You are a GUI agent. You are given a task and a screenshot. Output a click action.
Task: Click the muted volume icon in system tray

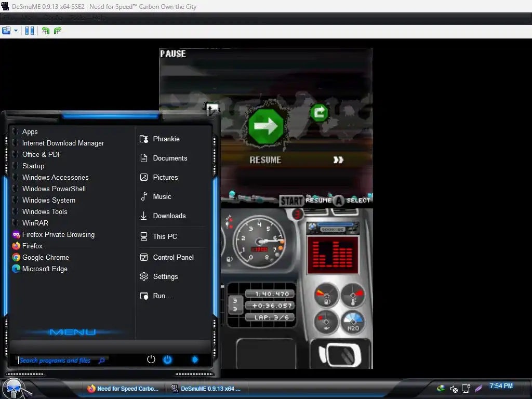454,389
